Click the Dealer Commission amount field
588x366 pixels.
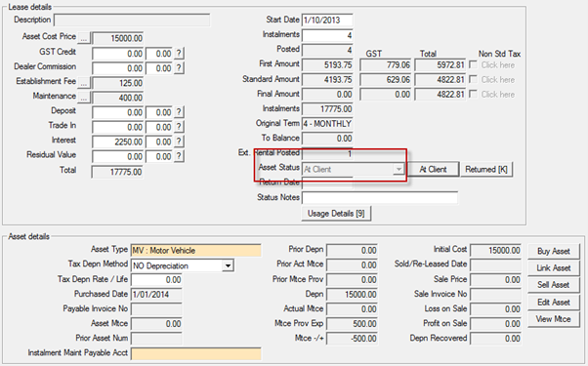click(117, 68)
